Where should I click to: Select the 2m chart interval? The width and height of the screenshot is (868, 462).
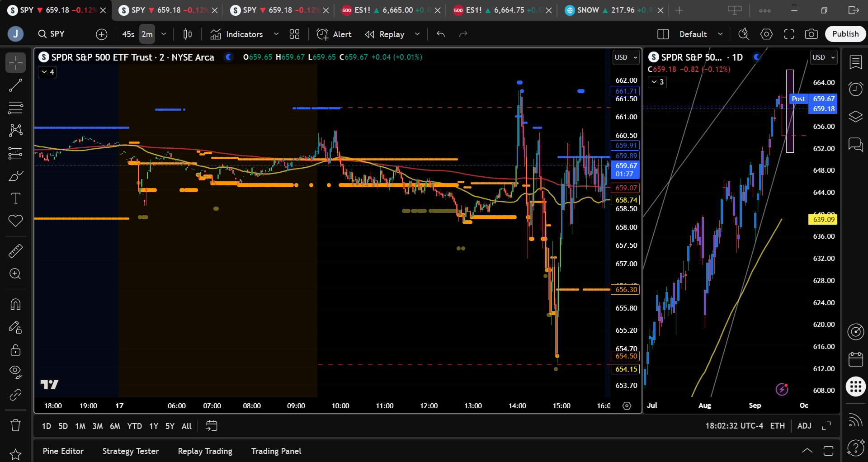point(147,34)
